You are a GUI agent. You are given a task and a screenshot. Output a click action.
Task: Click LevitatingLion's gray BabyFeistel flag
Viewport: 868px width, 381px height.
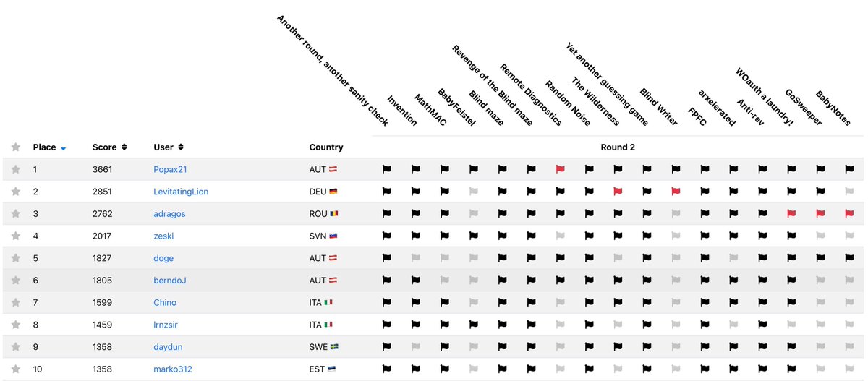473,192
